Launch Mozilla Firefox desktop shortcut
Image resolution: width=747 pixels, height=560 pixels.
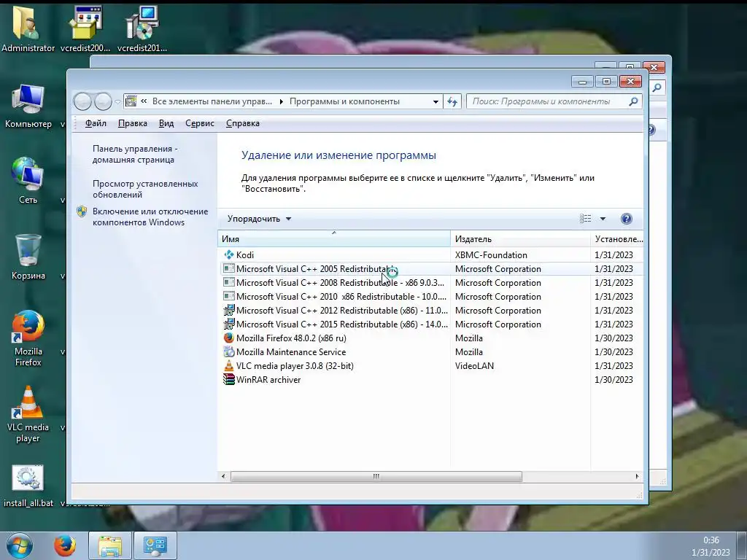click(x=28, y=338)
